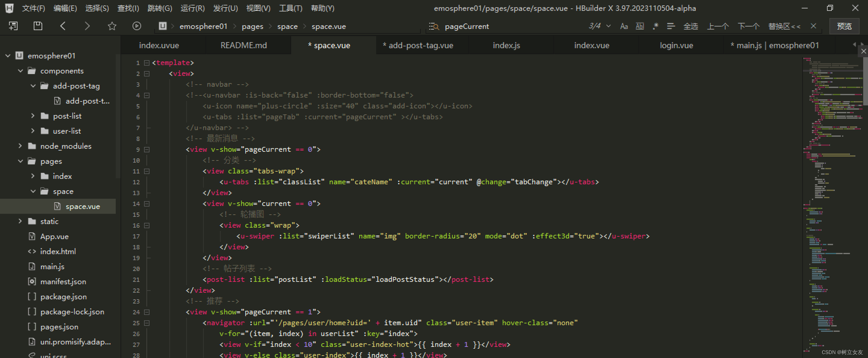Collapse code fold at line 9
The height and width of the screenshot is (358, 868).
point(147,150)
